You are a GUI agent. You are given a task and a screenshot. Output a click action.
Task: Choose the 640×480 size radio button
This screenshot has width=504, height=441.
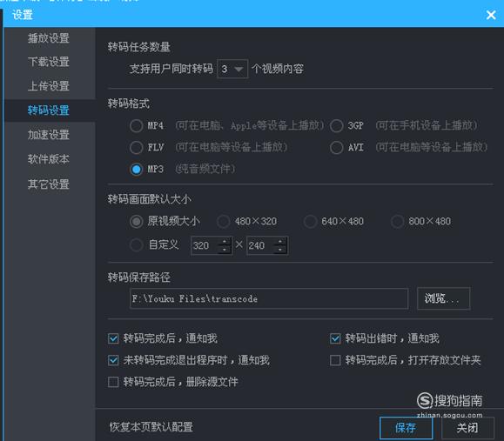pos(310,221)
